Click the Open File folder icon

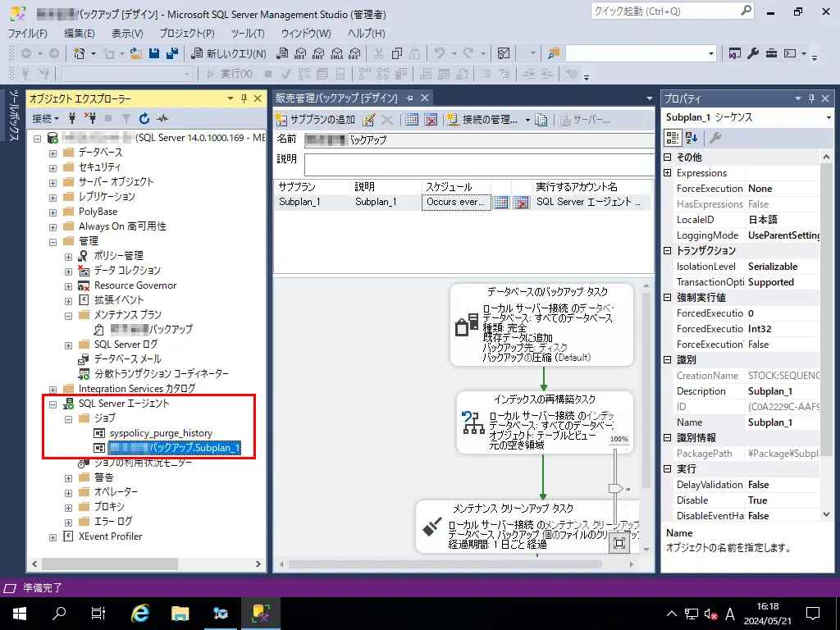click(136, 53)
